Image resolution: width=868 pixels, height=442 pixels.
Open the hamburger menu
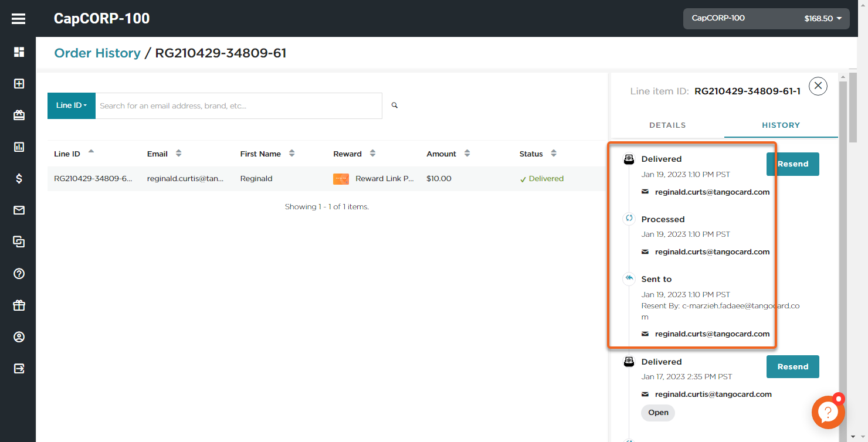(x=19, y=19)
